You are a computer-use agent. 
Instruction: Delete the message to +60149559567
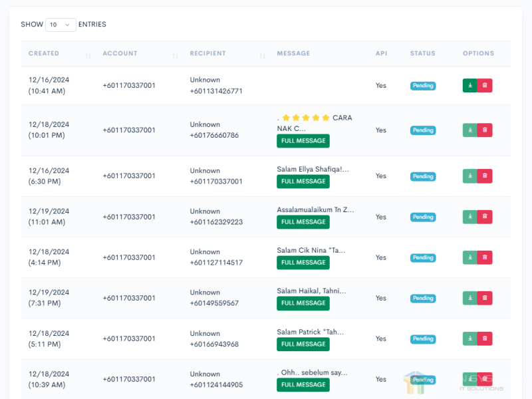485,298
